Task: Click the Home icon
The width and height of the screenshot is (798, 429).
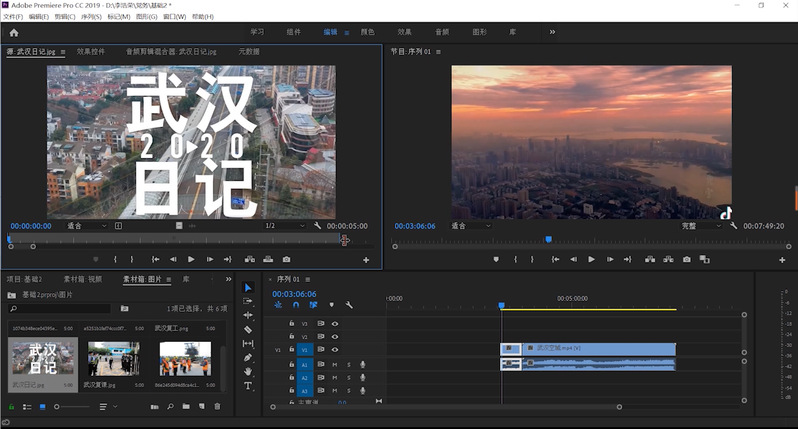Action: click(x=14, y=32)
